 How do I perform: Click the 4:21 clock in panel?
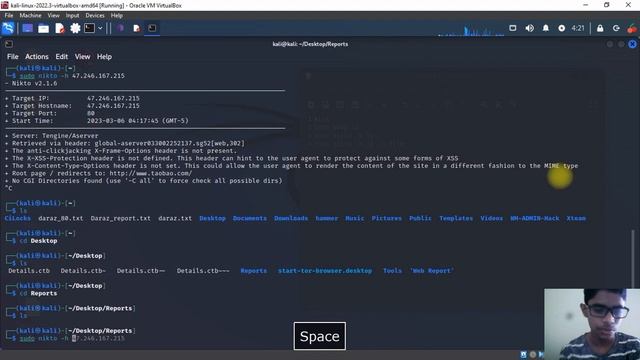point(578,28)
